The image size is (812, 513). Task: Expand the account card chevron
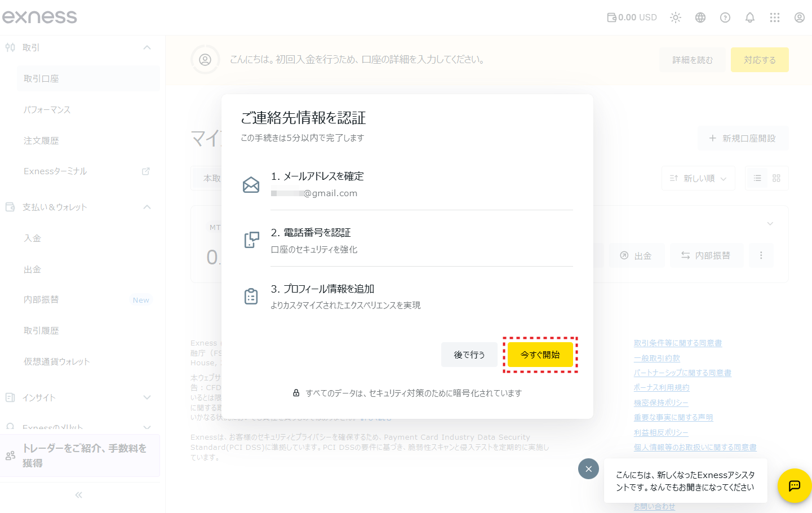(x=770, y=224)
